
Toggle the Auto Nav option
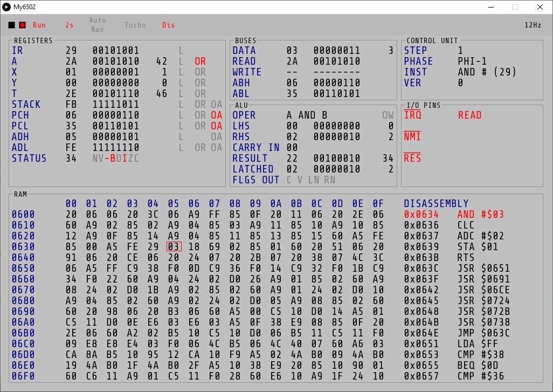click(x=98, y=25)
